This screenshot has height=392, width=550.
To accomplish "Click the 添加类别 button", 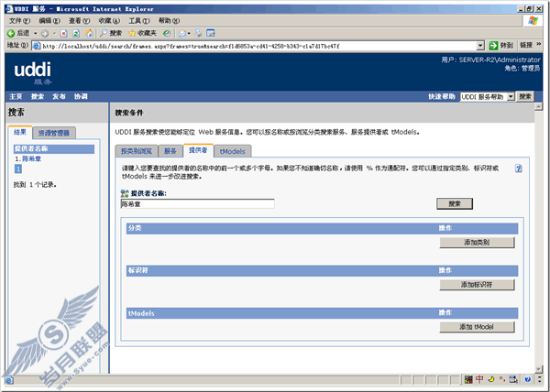I will click(477, 243).
